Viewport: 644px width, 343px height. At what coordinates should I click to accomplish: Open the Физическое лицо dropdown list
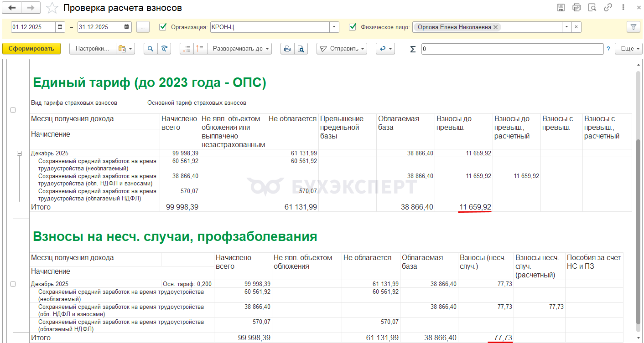[567, 27]
